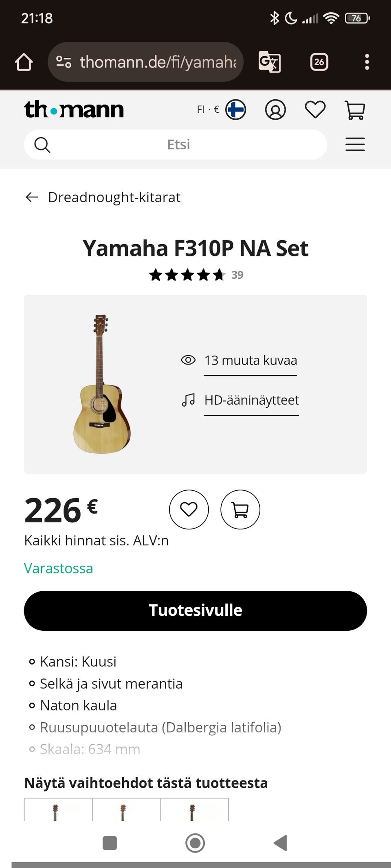Open the wishlist heart in the header

(315, 109)
